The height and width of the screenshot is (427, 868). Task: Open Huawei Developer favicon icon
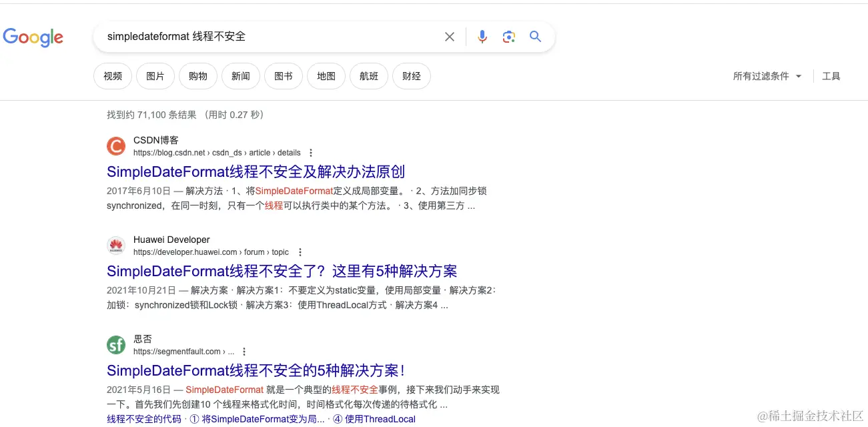tap(116, 246)
